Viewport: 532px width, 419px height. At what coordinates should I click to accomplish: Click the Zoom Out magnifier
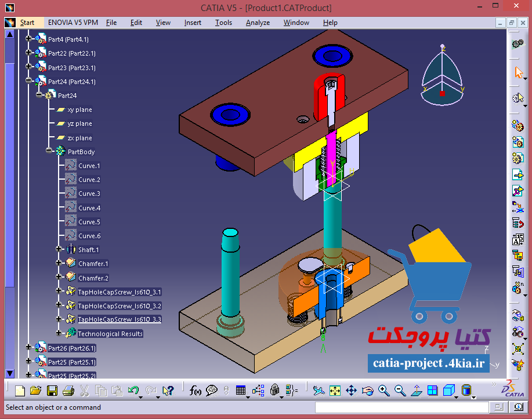[x=400, y=391]
